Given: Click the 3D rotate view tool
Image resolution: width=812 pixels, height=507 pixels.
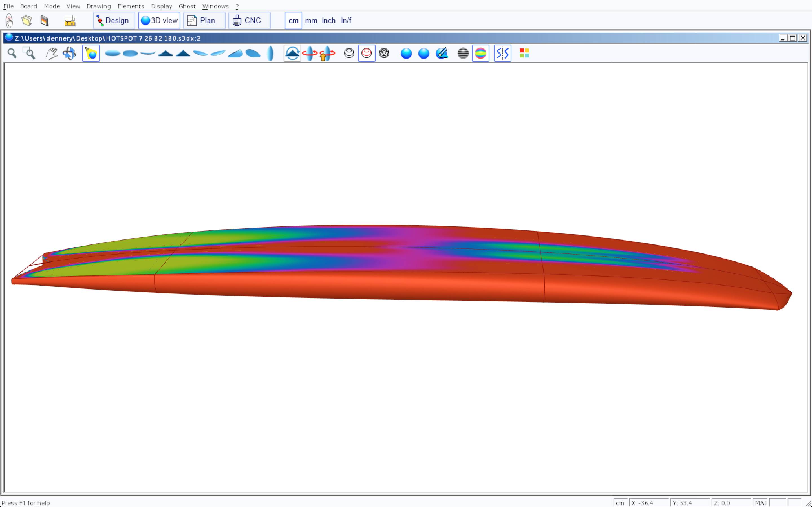Looking at the screenshot, I should (69, 53).
